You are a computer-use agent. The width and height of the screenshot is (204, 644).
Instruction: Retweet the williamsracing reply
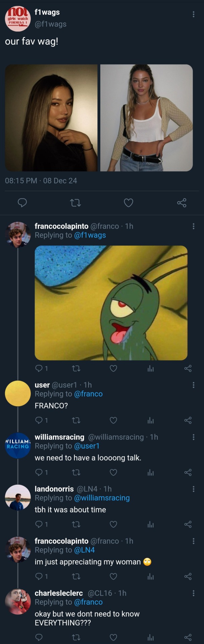76,472
